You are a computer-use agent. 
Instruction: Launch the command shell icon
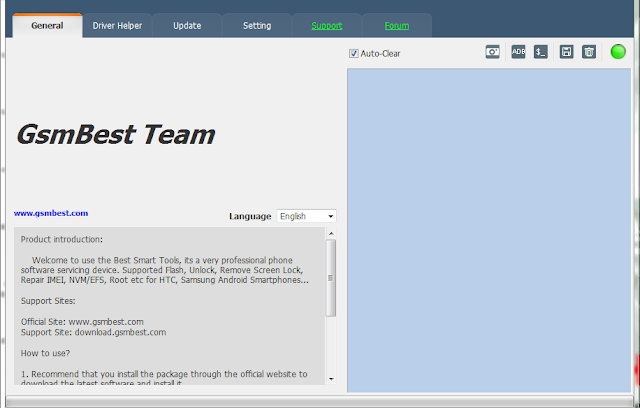[x=541, y=52]
